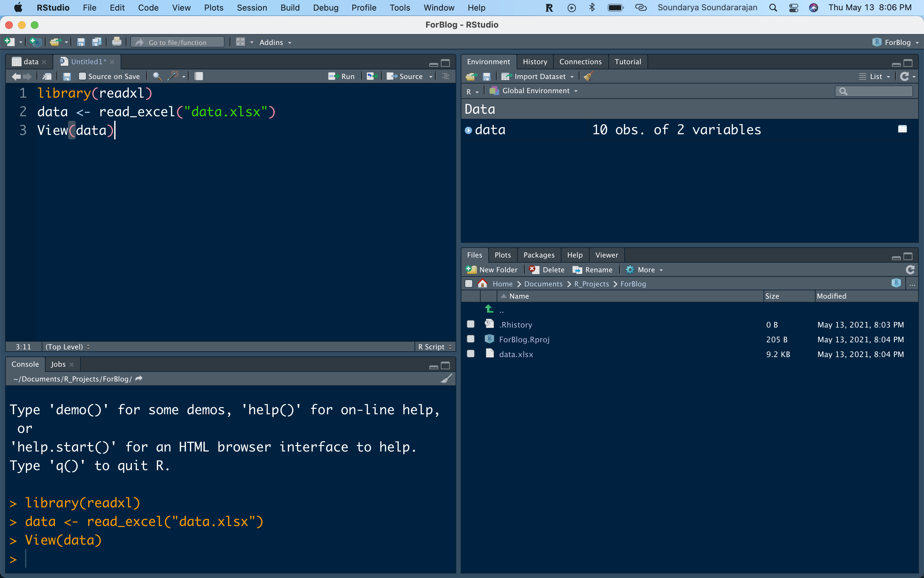Click the New Folder button
Viewport: 924px width, 578px height.
(492, 269)
